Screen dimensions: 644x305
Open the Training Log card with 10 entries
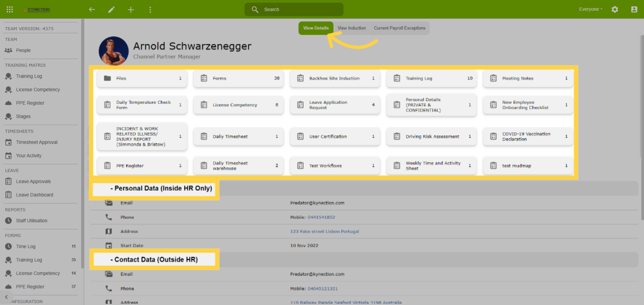coord(431,78)
